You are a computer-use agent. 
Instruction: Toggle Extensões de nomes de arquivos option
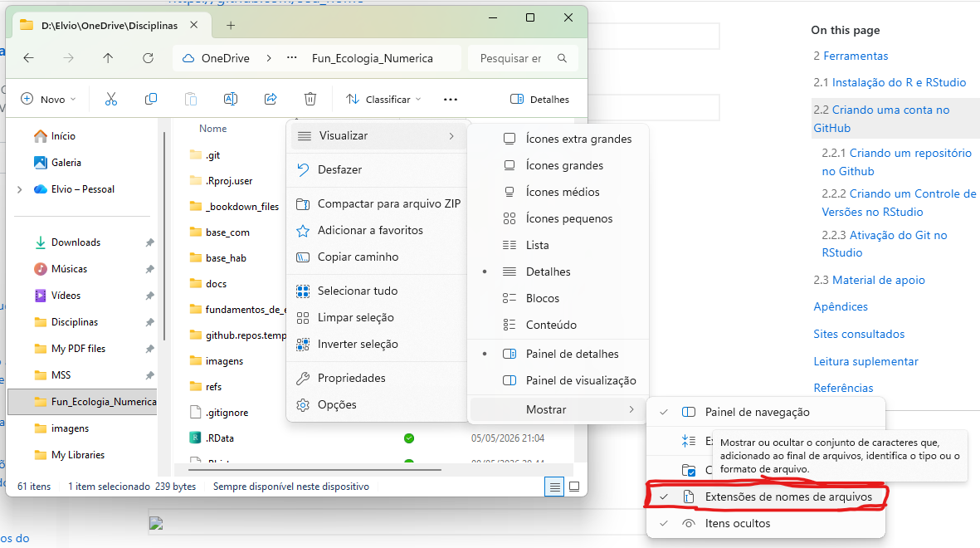pyautogui.click(x=766, y=497)
